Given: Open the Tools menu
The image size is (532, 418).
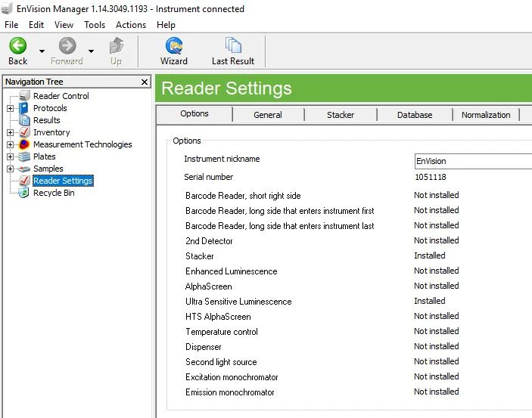Looking at the screenshot, I should [x=95, y=25].
